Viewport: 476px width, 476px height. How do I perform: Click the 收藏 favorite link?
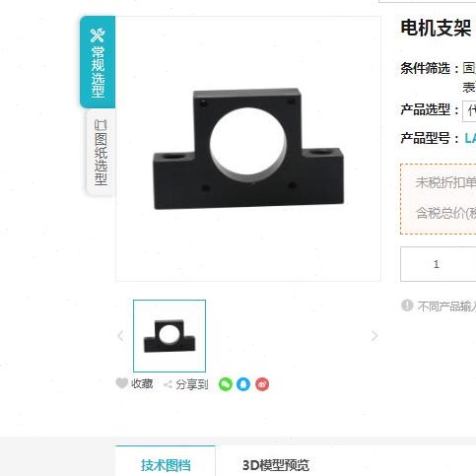click(142, 383)
